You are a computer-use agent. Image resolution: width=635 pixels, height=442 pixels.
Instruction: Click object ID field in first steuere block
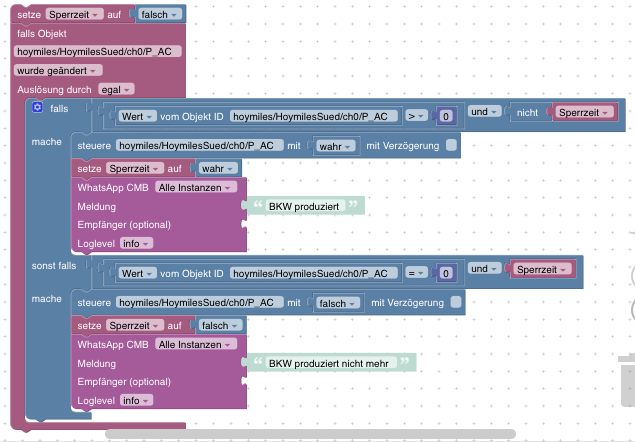(x=200, y=145)
